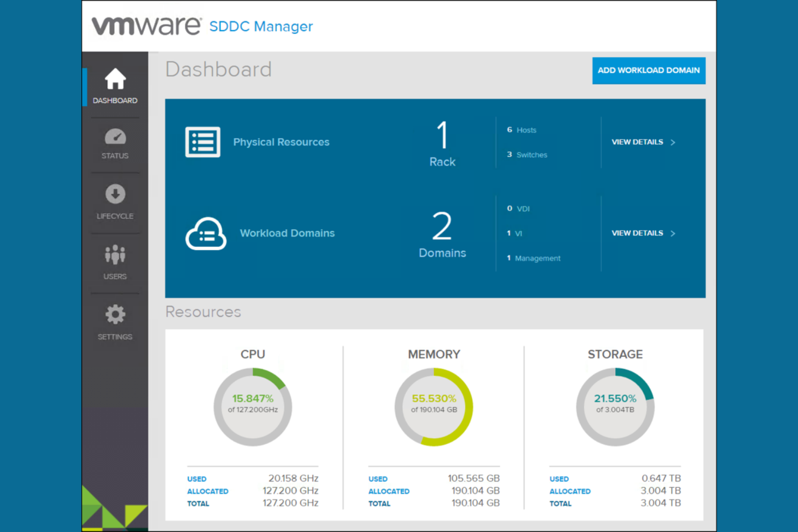Viewport: 798px width, 532px height.
Task: Click the 6 Hosts entry
Action: pyautogui.click(x=521, y=130)
